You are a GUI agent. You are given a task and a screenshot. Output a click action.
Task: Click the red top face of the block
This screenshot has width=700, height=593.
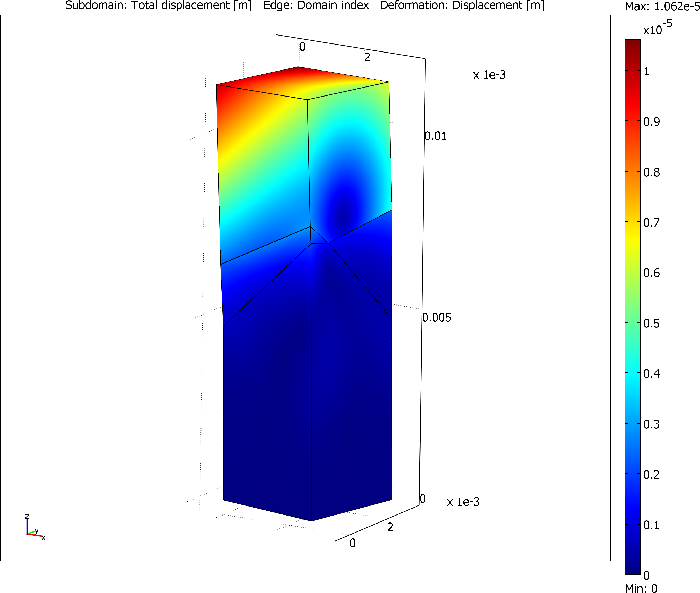click(x=302, y=83)
